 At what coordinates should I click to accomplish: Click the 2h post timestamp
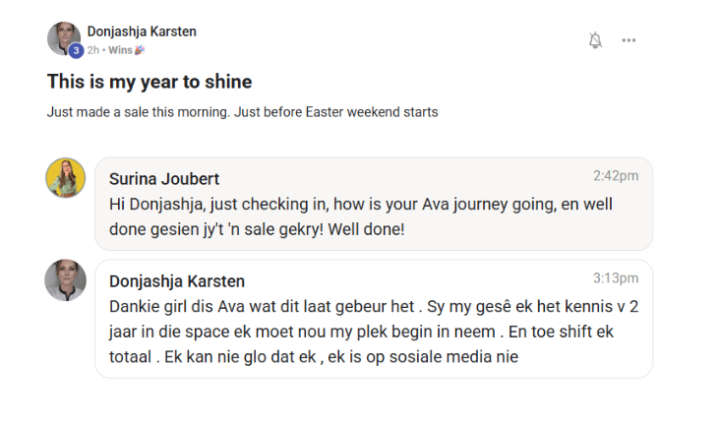(x=93, y=50)
